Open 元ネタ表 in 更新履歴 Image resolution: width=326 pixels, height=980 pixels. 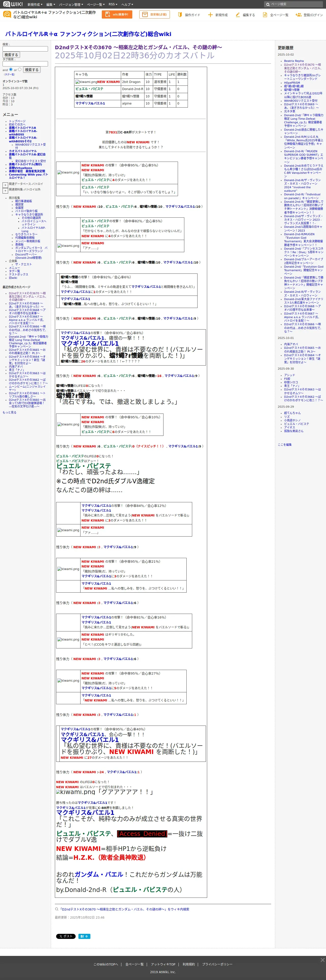pos(289,111)
